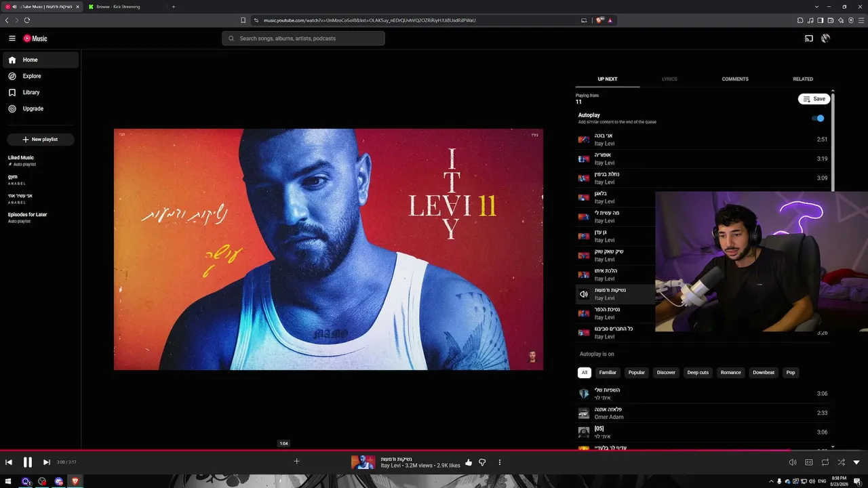Viewport: 868px width, 488px height.
Task: Select the Popular filter chip
Action: pos(637,372)
